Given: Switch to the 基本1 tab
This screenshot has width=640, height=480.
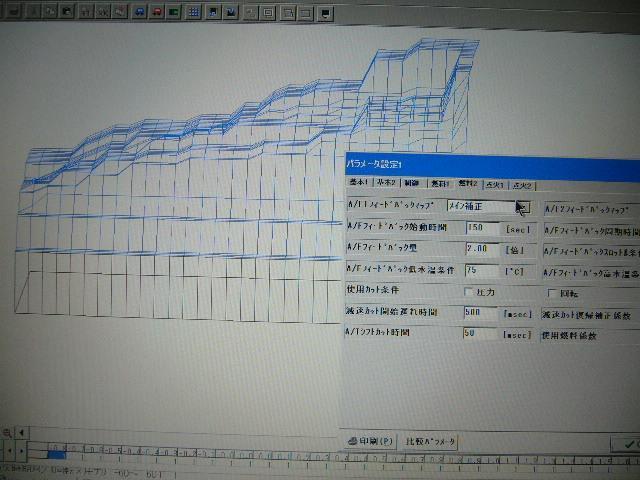Looking at the screenshot, I should click(359, 183).
